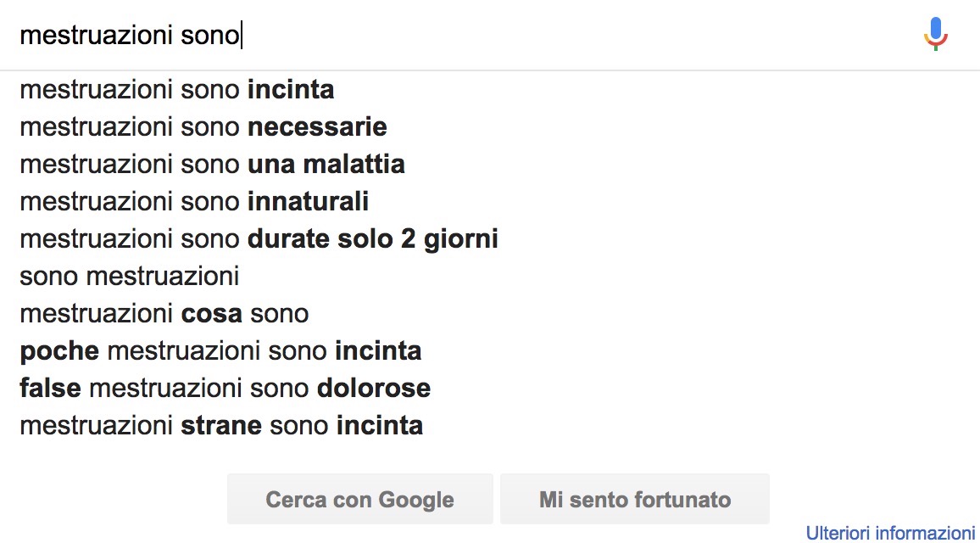Screen dimensions: 980x543
Task: Open the 'Ulteriori informazioni' link
Action: [890, 533]
